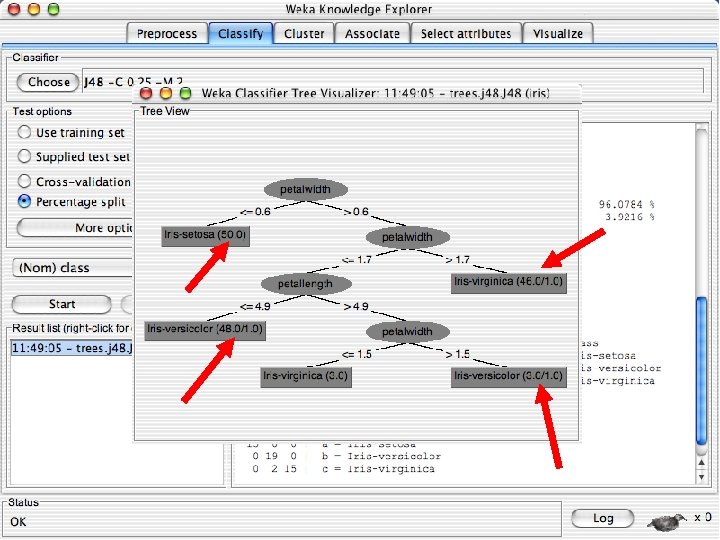Image resolution: width=720 pixels, height=540 pixels.
Task: Click confusion matrix row b = Iris-versicolor
Action: tap(346, 456)
